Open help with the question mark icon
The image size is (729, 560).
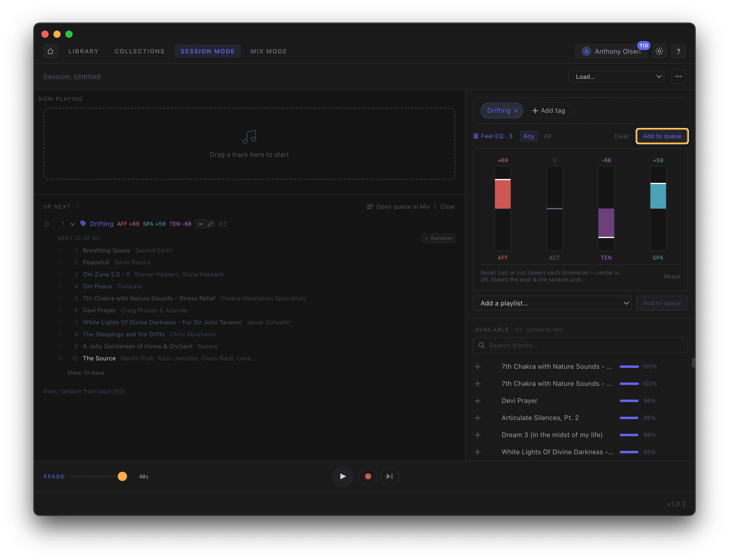click(x=678, y=51)
